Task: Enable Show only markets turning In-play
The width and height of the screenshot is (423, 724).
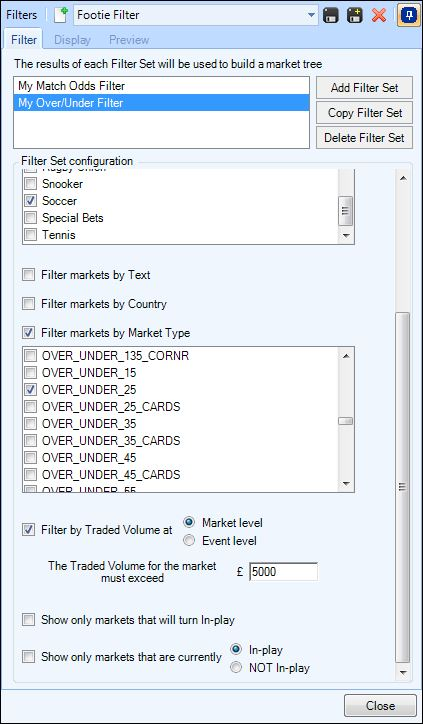Action: click(29, 620)
